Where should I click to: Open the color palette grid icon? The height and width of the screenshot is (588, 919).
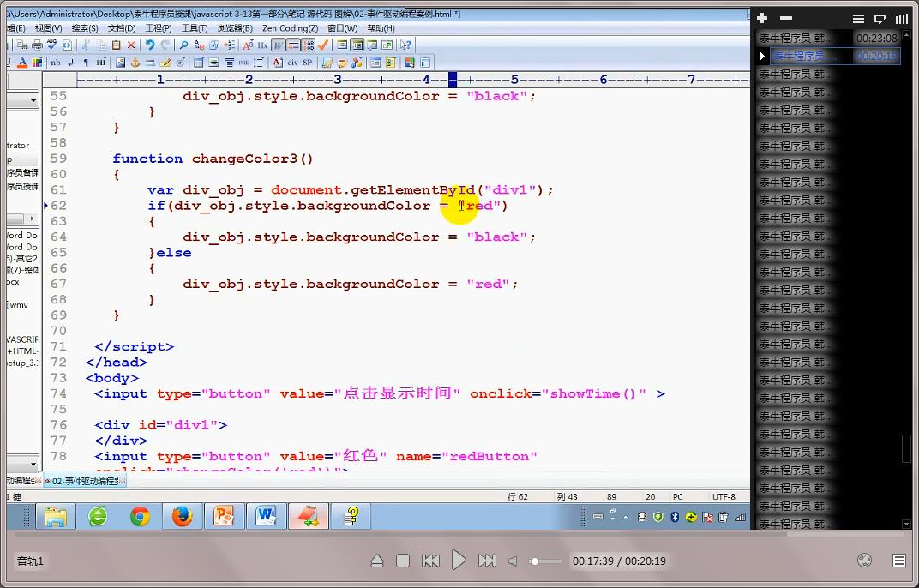(x=37, y=62)
